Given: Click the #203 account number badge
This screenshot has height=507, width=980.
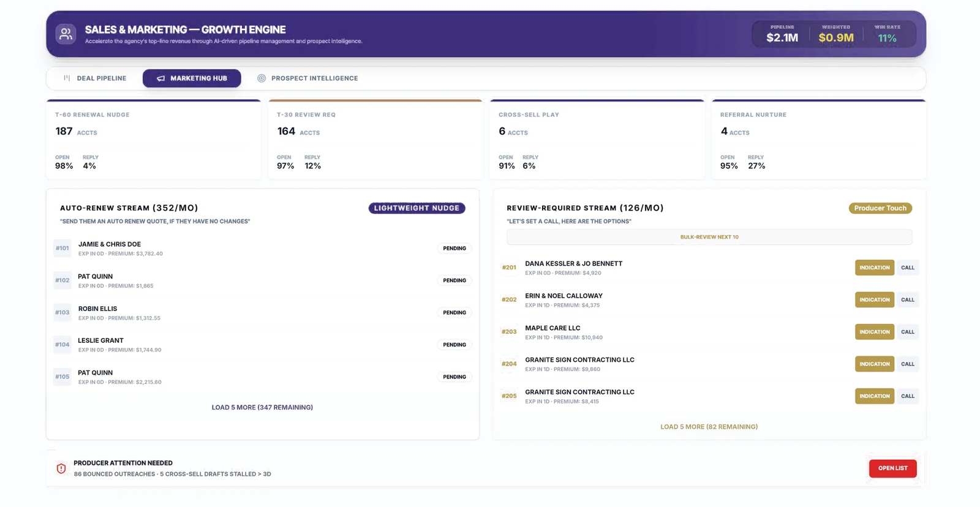Looking at the screenshot, I should pos(509,332).
